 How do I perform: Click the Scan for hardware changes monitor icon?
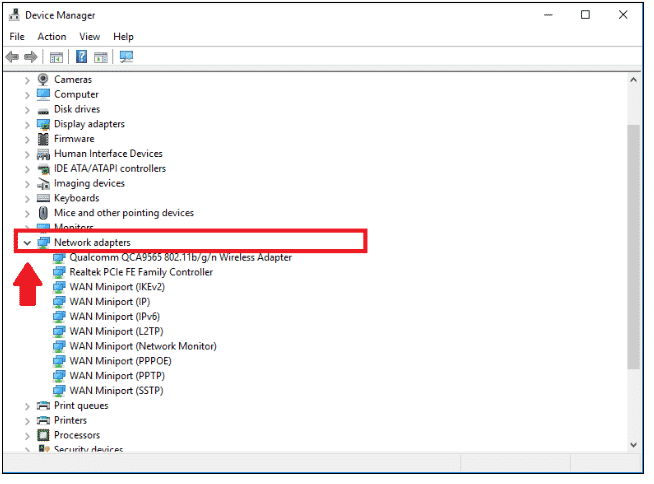coord(126,57)
